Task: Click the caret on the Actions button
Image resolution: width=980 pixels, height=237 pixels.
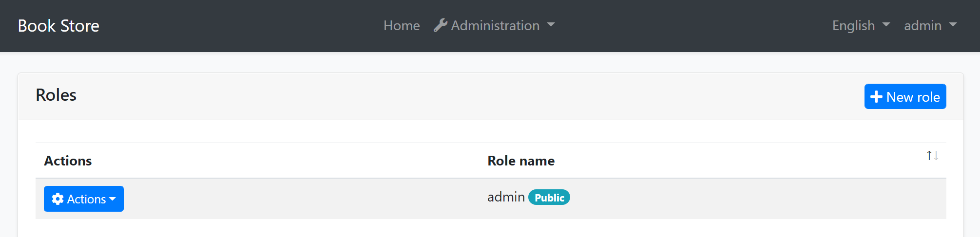Action: click(113, 199)
